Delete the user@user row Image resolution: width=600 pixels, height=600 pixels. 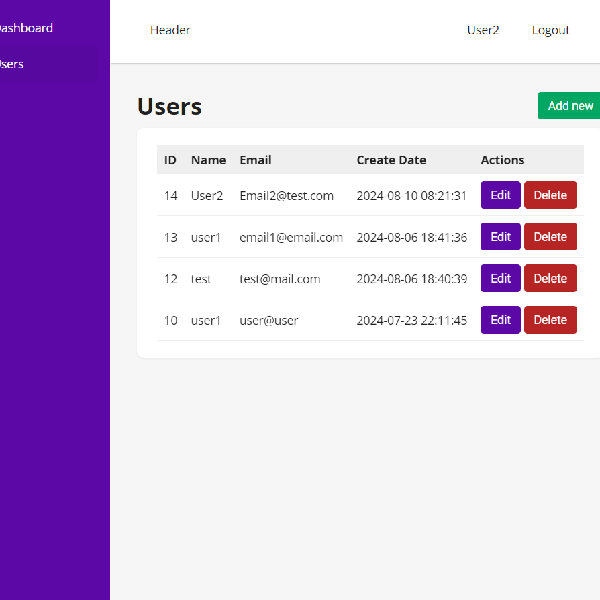tap(550, 320)
